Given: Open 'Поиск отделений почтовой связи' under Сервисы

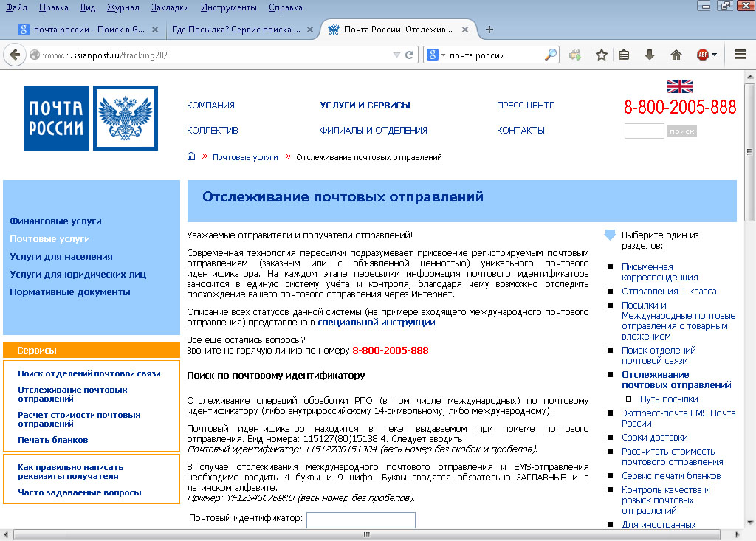Looking at the screenshot, I should click(x=89, y=373).
